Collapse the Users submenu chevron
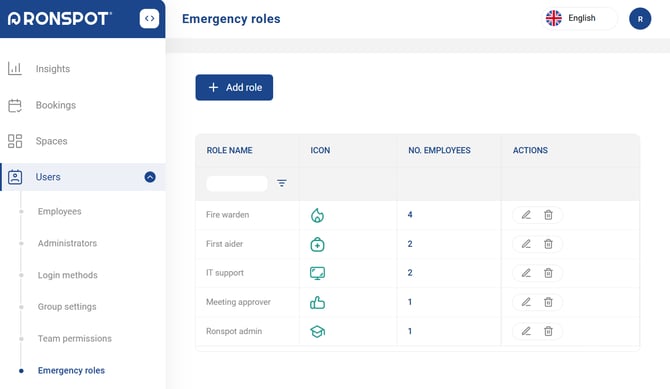 150,177
